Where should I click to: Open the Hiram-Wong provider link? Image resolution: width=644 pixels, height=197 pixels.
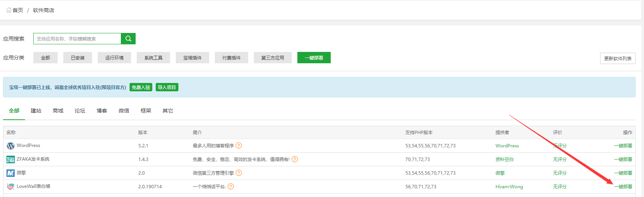pos(509,187)
